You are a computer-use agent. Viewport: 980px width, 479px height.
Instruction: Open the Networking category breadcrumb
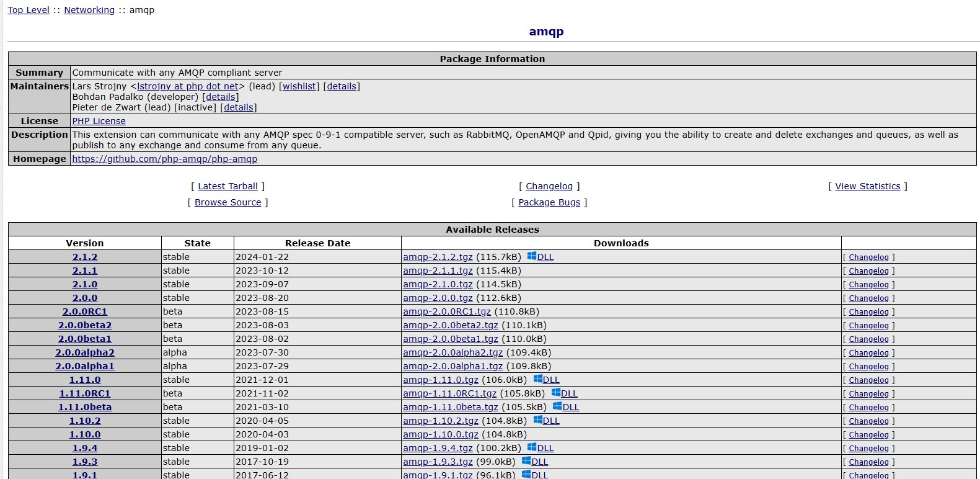[89, 10]
